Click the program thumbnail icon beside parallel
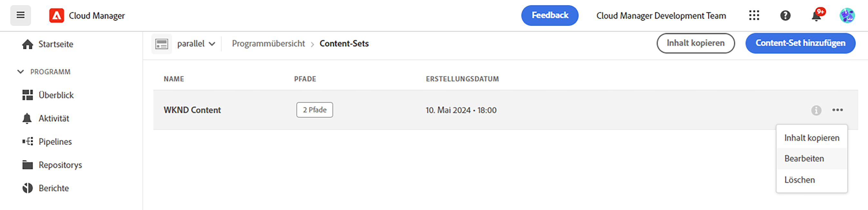The width and height of the screenshot is (868, 210). tap(162, 44)
